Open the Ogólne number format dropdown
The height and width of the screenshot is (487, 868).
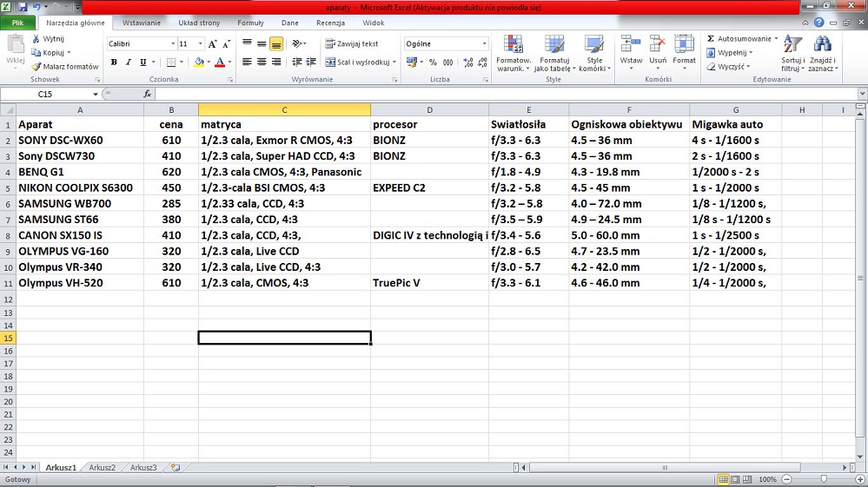coord(484,43)
